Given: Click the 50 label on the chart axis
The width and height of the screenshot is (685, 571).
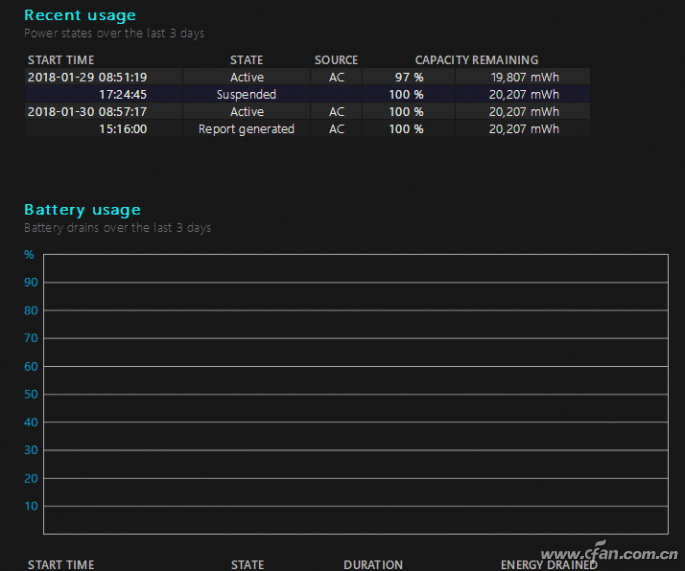Looking at the screenshot, I should (x=31, y=395).
